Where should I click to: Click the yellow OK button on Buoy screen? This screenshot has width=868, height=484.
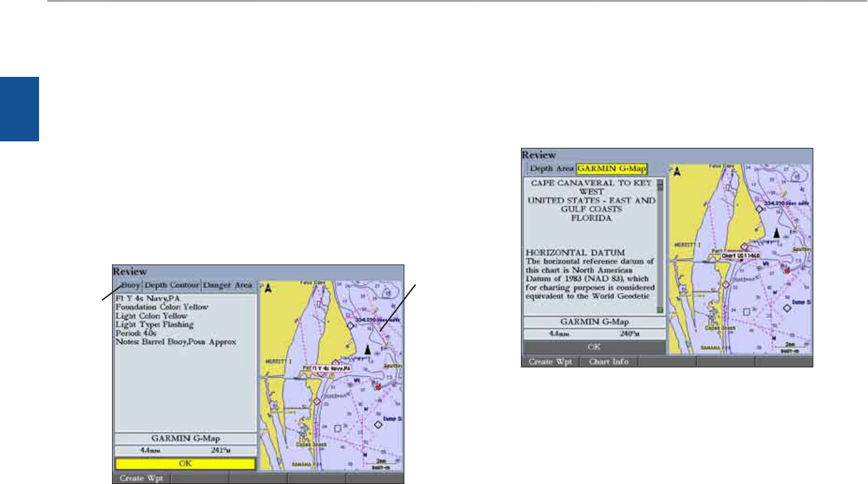(185, 464)
